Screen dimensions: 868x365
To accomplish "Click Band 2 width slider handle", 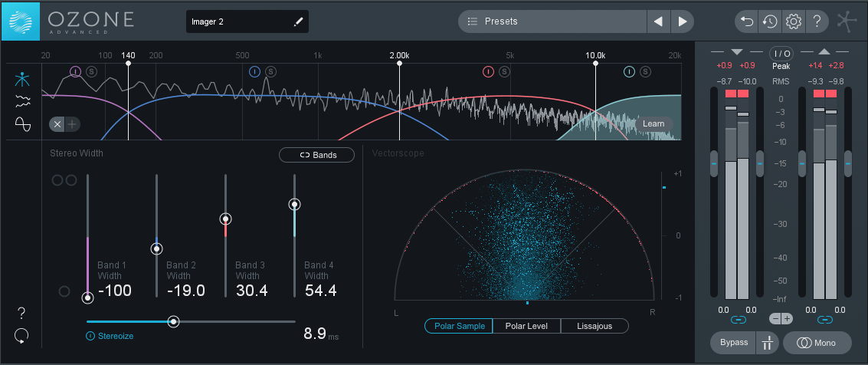I will [x=156, y=248].
